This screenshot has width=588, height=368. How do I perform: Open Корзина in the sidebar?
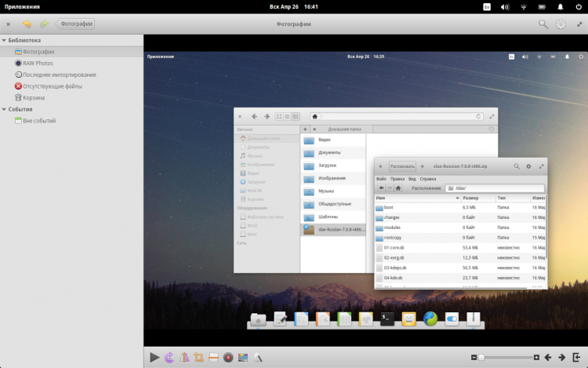click(34, 98)
